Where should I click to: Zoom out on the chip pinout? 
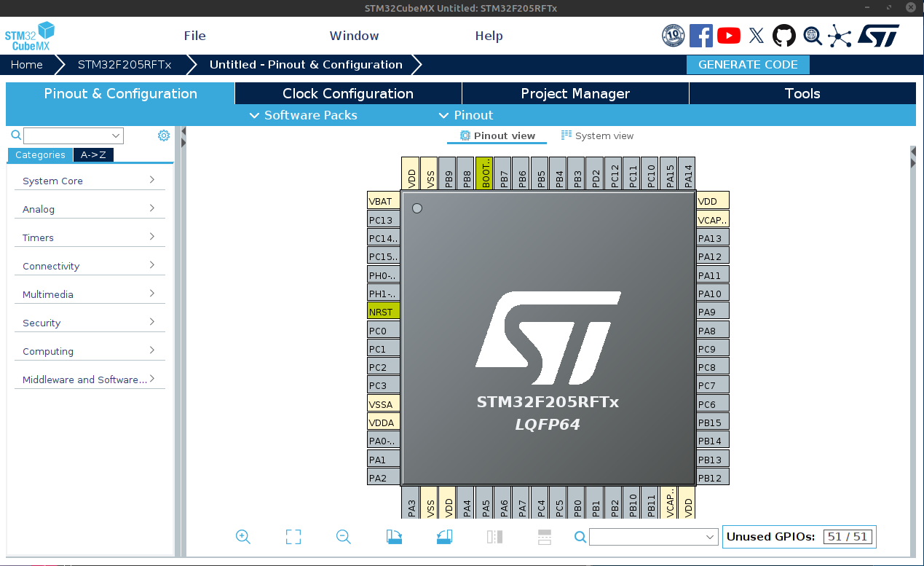tap(342, 537)
